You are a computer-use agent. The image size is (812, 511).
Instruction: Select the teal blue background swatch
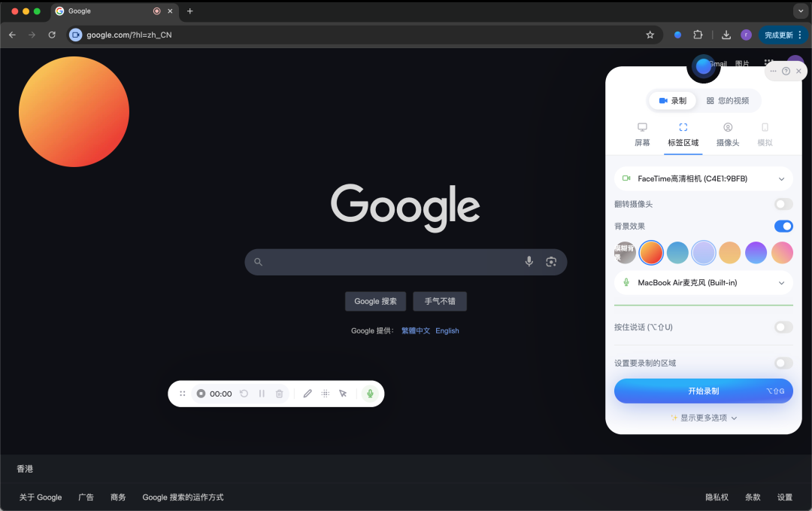677,253
